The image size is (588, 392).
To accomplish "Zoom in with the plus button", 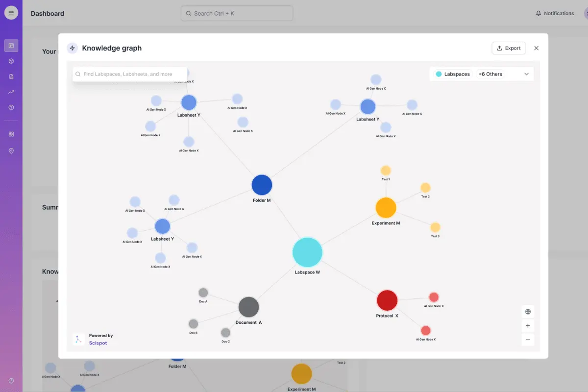I will tap(528, 325).
